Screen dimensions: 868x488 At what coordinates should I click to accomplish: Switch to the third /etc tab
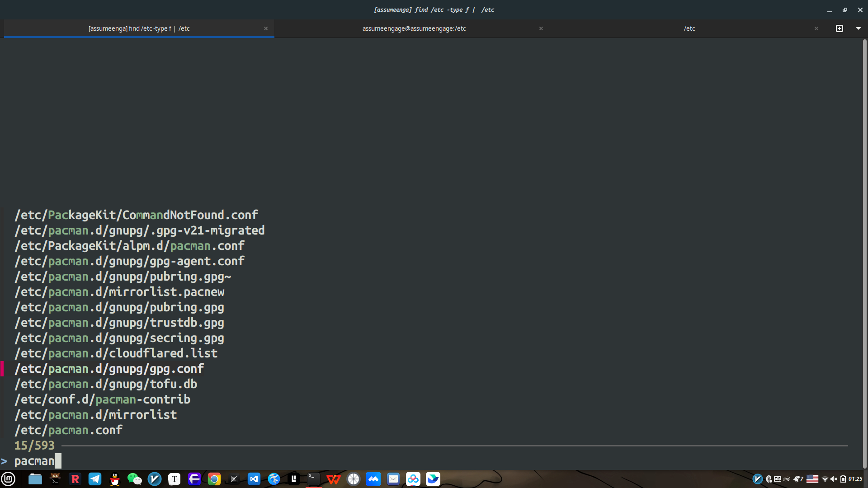[689, 28]
